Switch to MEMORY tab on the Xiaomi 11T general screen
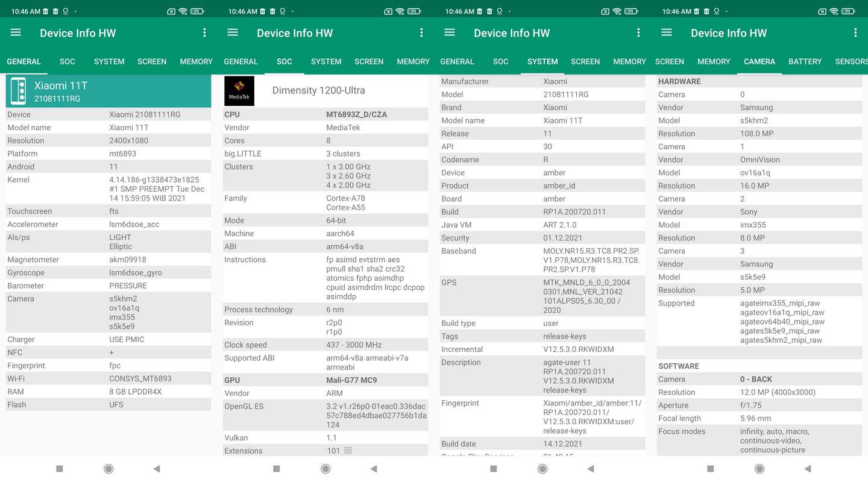The image size is (868, 482). pos(196,61)
